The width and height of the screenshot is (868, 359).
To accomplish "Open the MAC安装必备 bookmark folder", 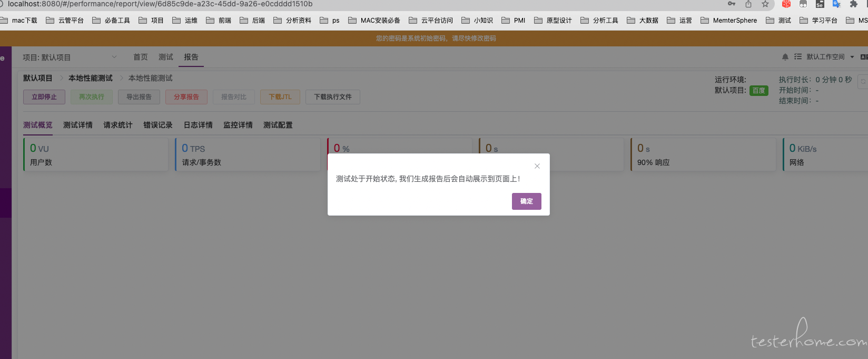I will (x=374, y=21).
